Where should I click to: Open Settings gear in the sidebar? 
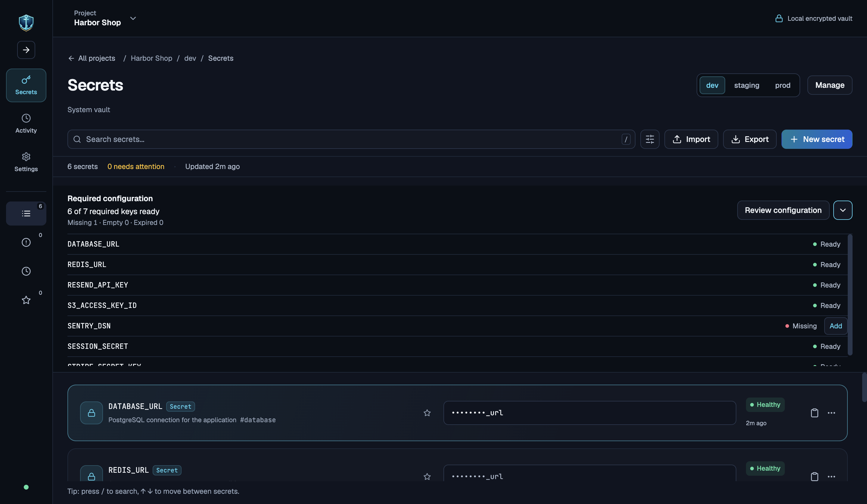click(x=26, y=162)
